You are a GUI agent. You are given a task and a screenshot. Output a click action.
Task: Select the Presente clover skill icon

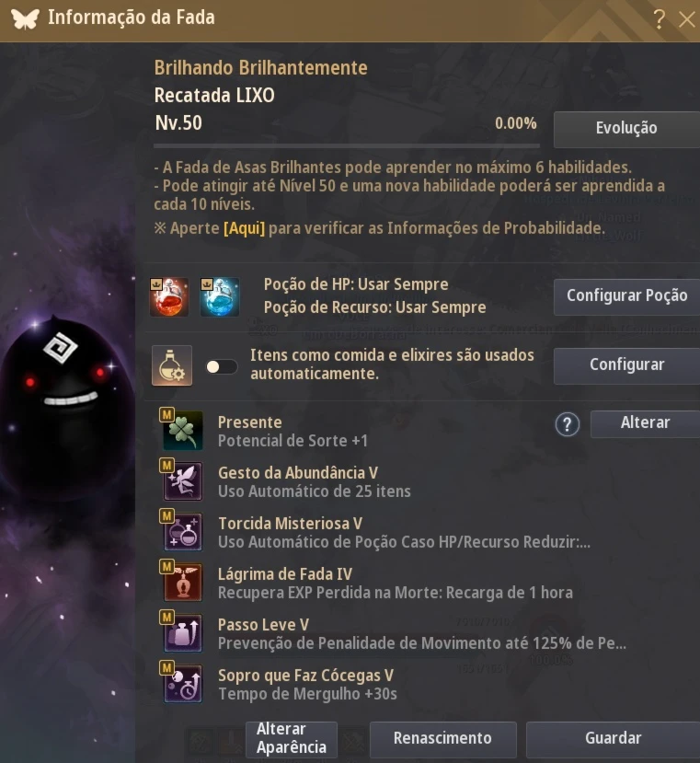183,431
